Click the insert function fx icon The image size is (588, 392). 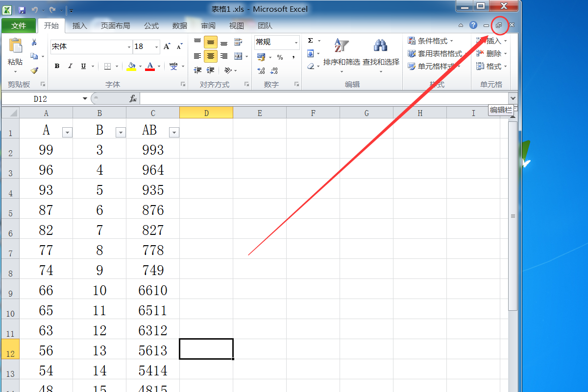(133, 98)
